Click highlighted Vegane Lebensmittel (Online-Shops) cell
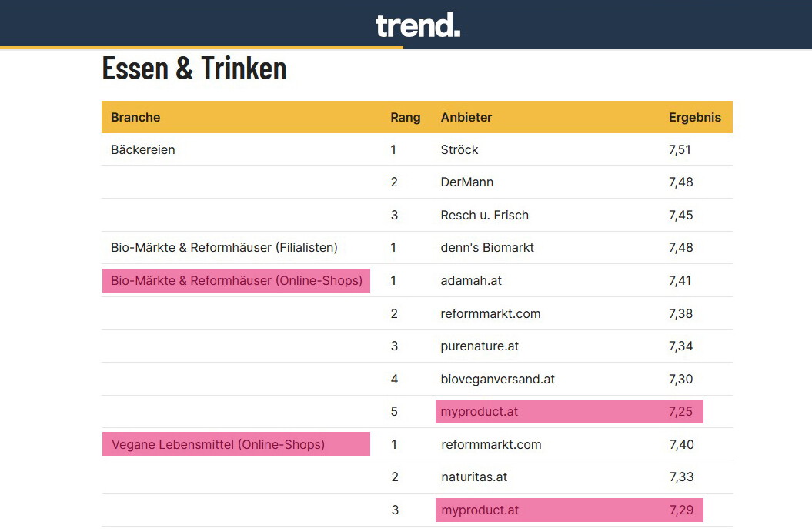The width and height of the screenshot is (812, 532). [x=236, y=444]
